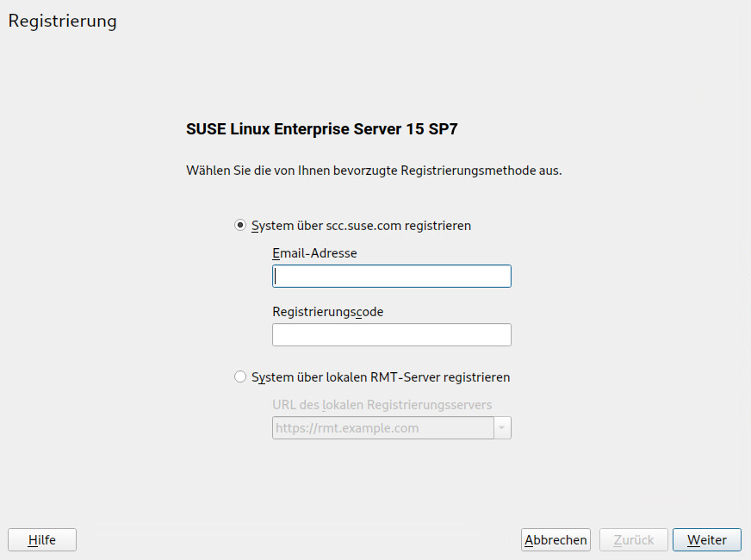Image resolution: width=751 pixels, height=560 pixels.
Task: Continue with the Weiter button
Action: click(707, 540)
